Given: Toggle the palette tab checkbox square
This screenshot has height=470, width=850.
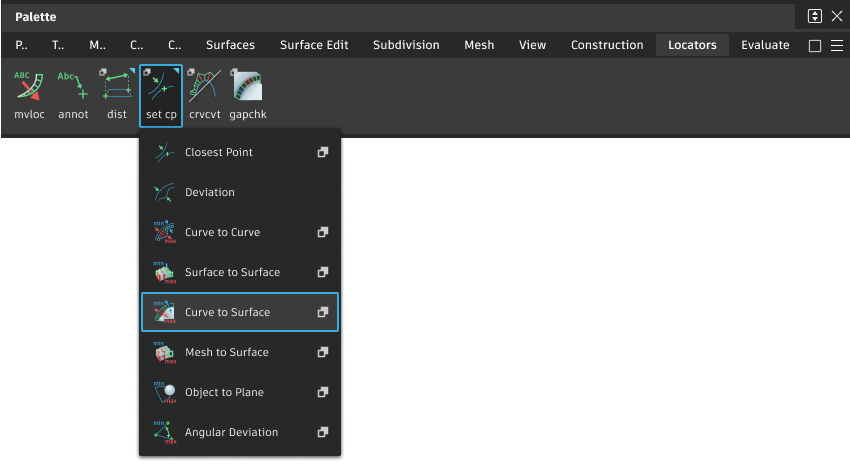Looking at the screenshot, I should point(815,46).
